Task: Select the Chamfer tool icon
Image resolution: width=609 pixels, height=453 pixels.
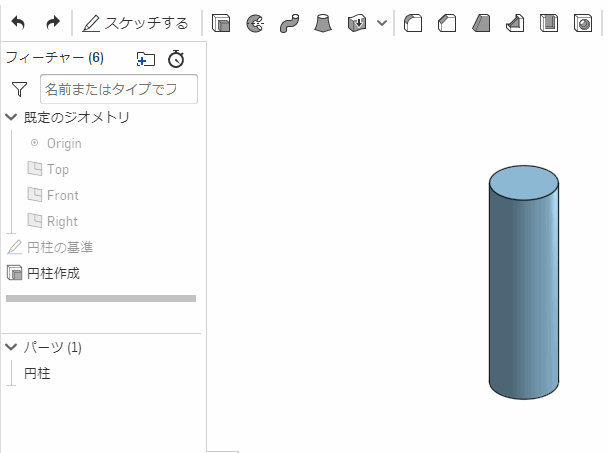Action: click(x=447, y=22)
